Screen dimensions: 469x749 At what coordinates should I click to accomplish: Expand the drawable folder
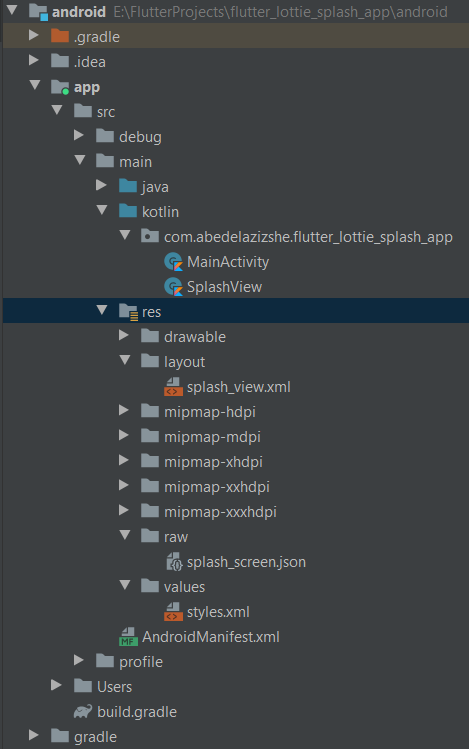(124, 336)
